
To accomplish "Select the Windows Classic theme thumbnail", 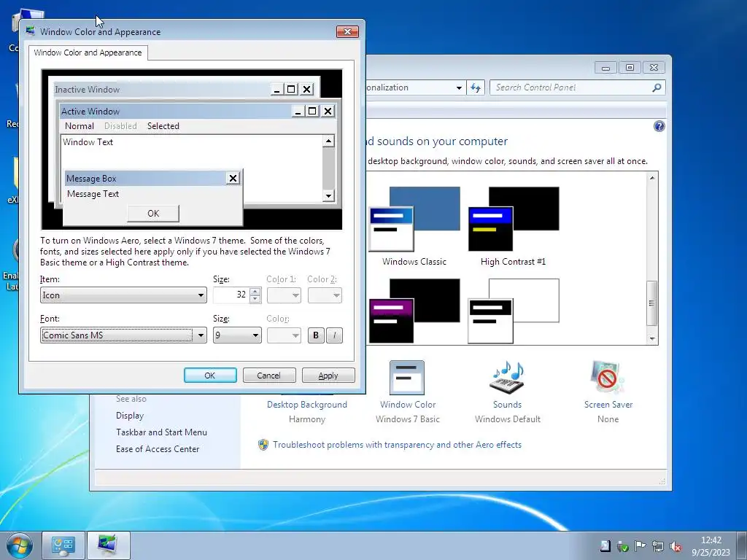I will pyautogui.click(x=414, y=219).
